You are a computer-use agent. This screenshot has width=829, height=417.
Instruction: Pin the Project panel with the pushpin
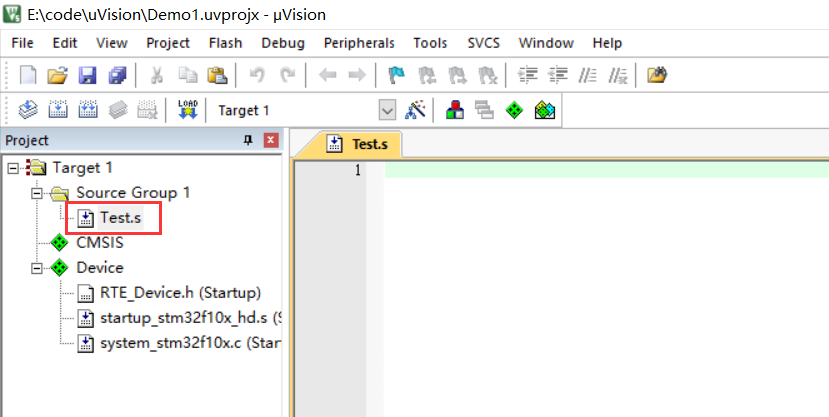pyautogui.click(x=248, y=140)
